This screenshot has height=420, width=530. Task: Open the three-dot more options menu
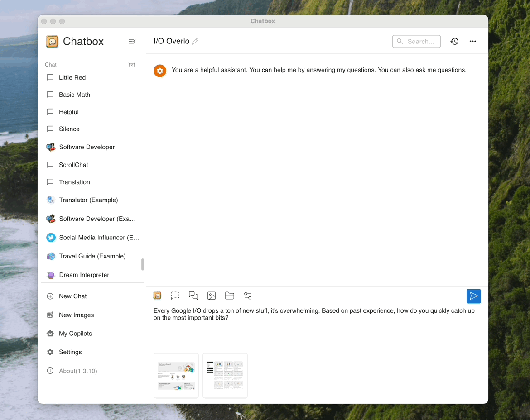point(473,41)
